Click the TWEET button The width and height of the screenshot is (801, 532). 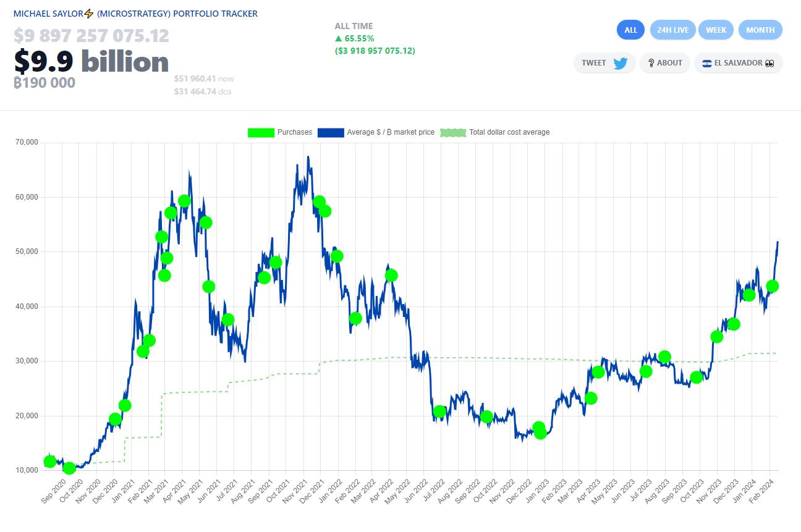(604, 62)
